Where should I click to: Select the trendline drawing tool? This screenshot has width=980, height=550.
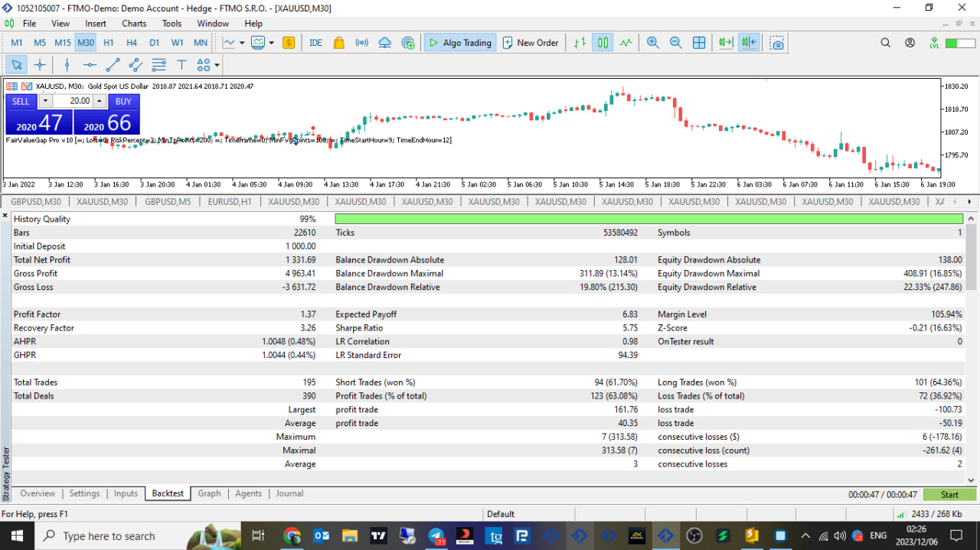[113, 65]
